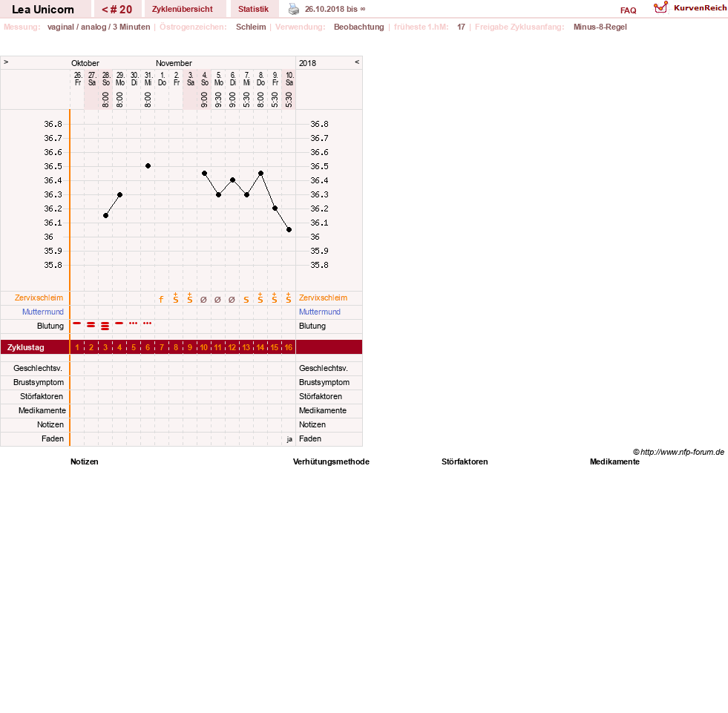Open the nfp-forum.de copyright link
728x713 pixels.
(x=678, y=452)
